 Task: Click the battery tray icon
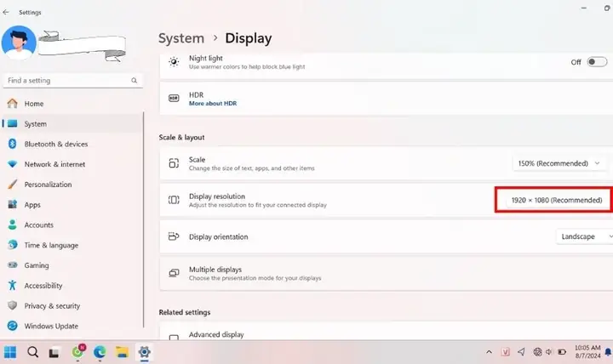562,352
